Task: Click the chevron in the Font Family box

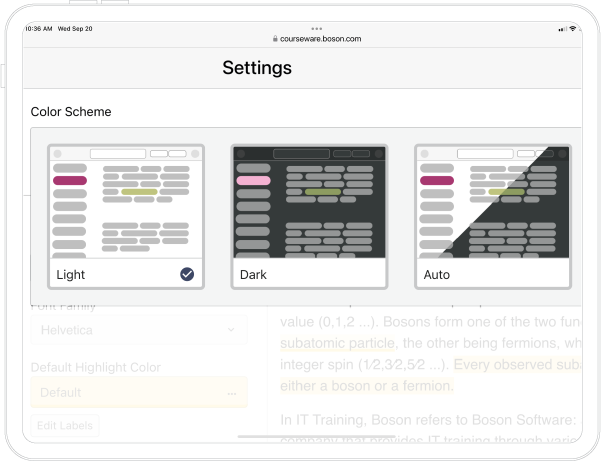Action: 231,329
